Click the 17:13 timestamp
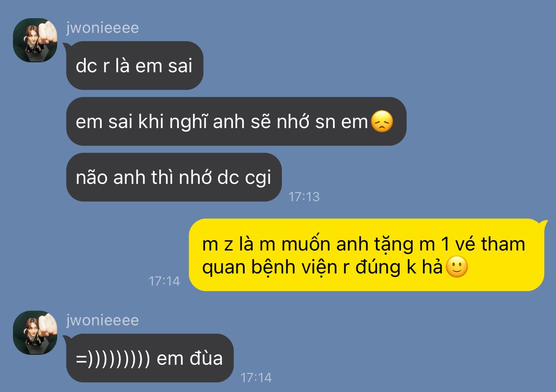The height and width of the screenshot is (392, 556). (x=304, y=197)
